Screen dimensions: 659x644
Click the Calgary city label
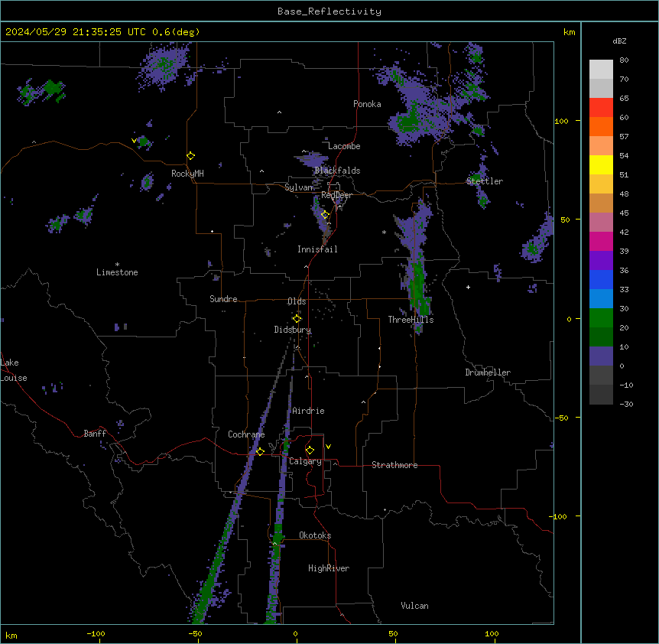point(305,461)
